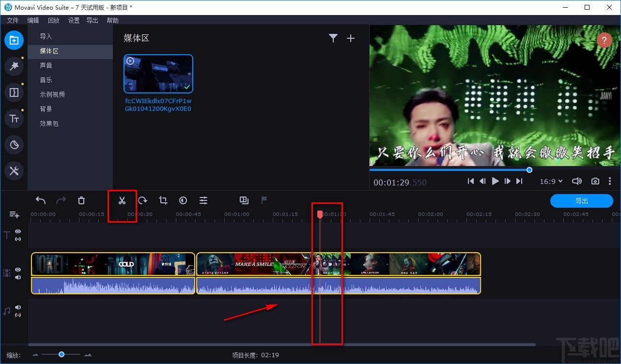
Task: Select 示例视频 in the side list
Action: [x=70, y=94]
